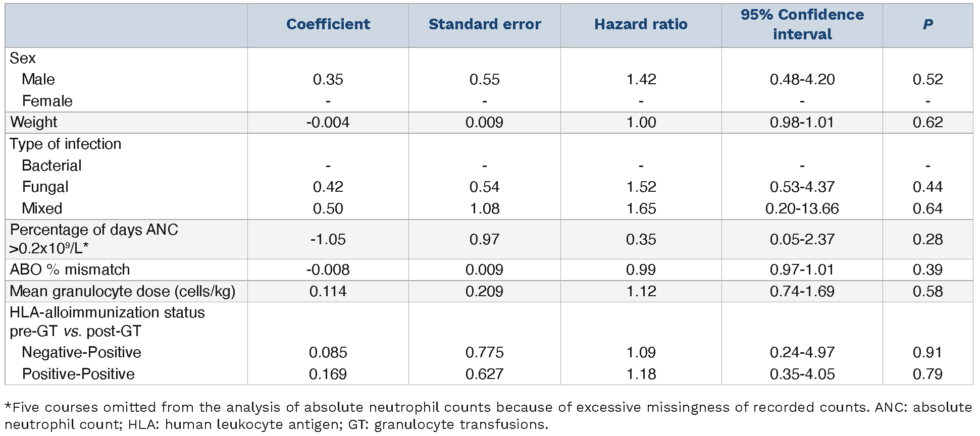
Task: Select the Negative-Positive row label
Action: tap(81, 352)
